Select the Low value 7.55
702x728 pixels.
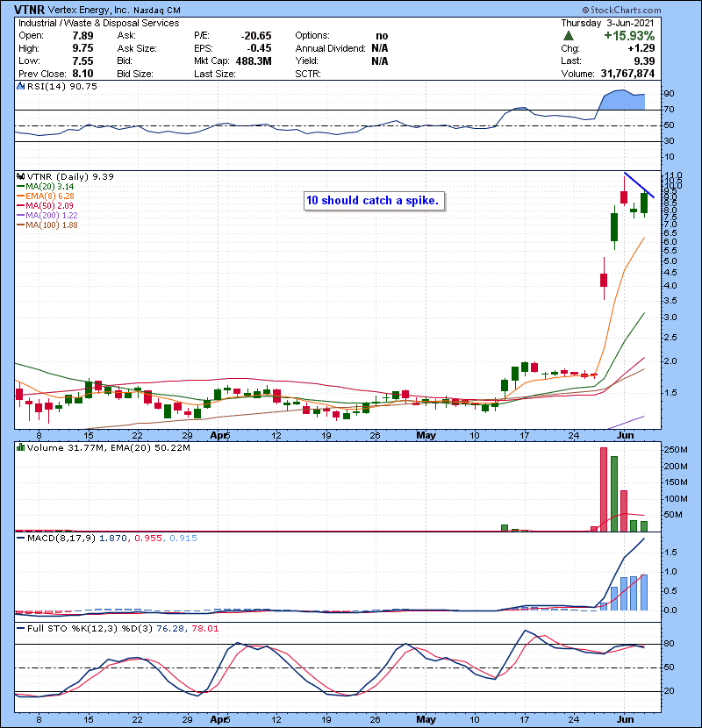pos(82,61)
